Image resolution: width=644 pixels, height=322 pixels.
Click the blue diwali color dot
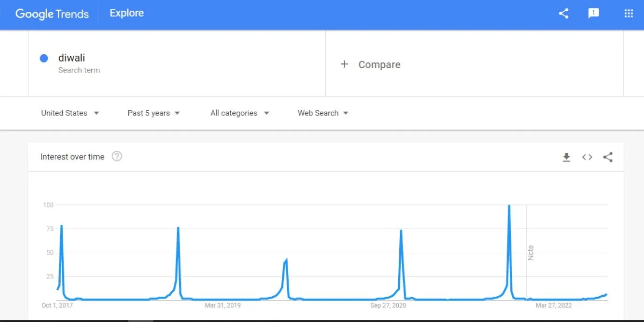[x=44, y=58]
